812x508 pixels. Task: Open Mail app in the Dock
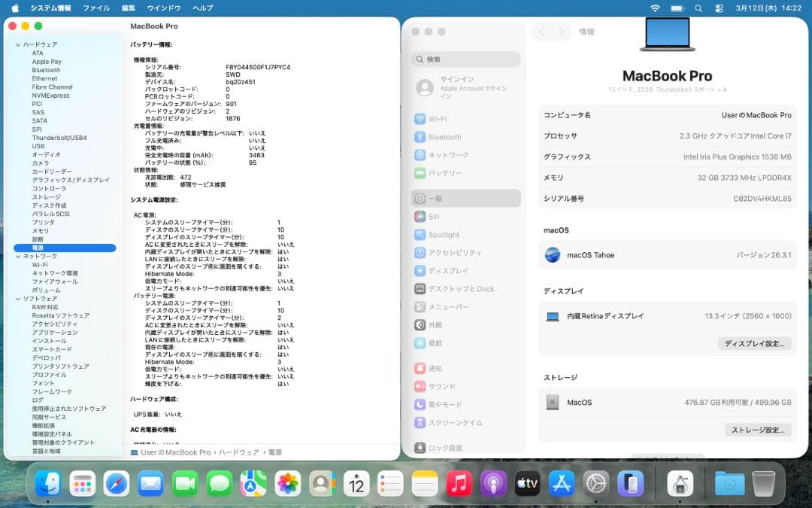click(150, 484)
